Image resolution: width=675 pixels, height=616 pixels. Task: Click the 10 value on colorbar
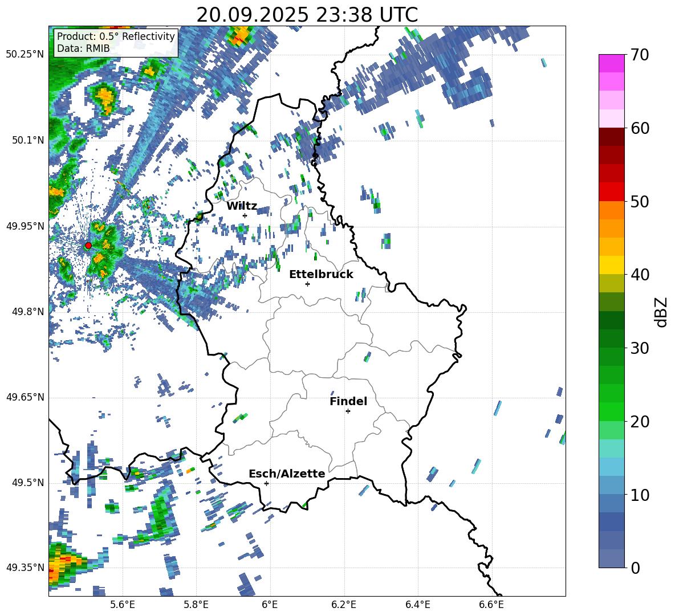point(640,495)
